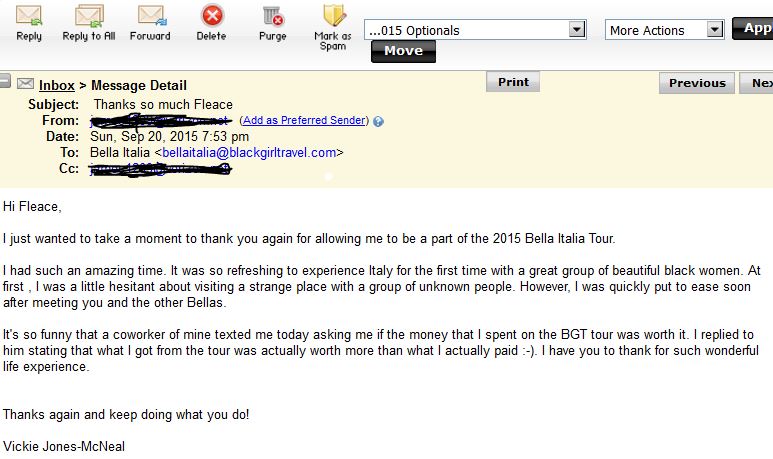
Task: Collapse the header with the minus toggle
Action: 5,80
